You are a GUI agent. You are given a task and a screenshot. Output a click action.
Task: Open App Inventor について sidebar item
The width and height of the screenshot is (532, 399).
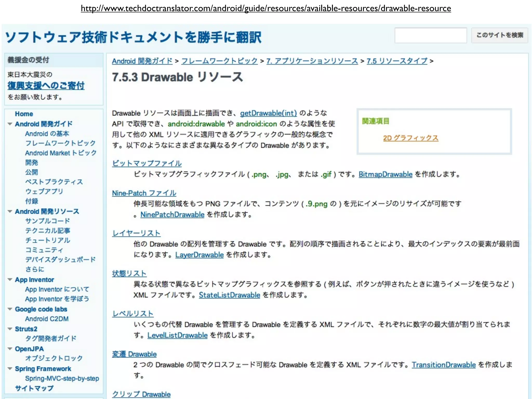[57, 289]
